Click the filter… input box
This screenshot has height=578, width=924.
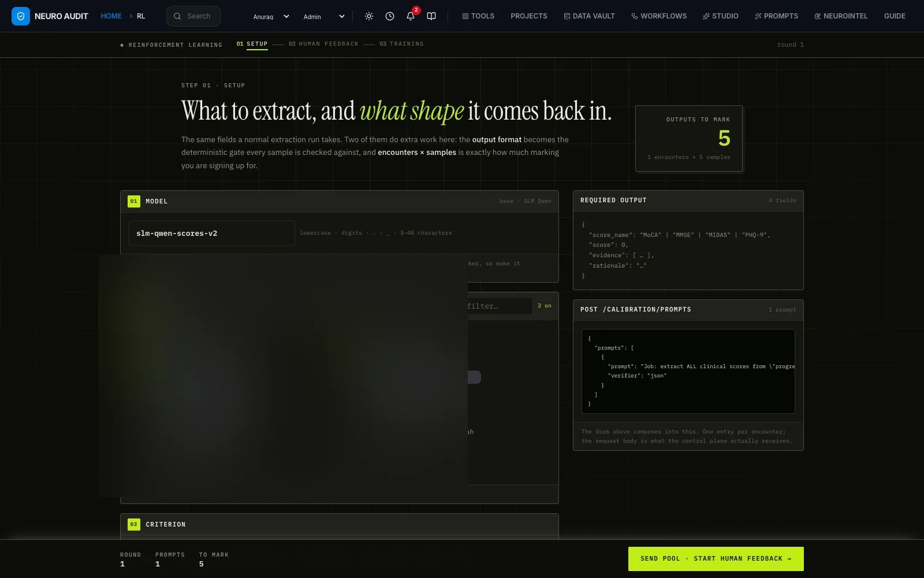tap(500, 306)
